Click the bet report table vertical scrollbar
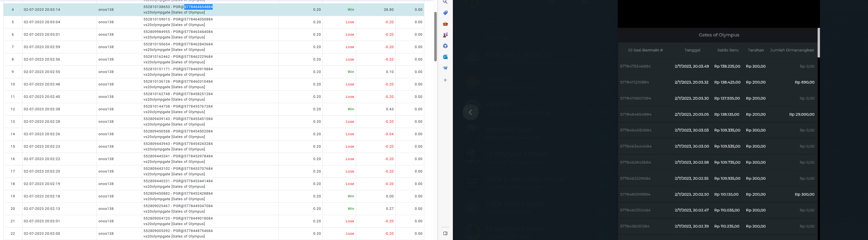The image size is (868, 240). click(435, 36)
